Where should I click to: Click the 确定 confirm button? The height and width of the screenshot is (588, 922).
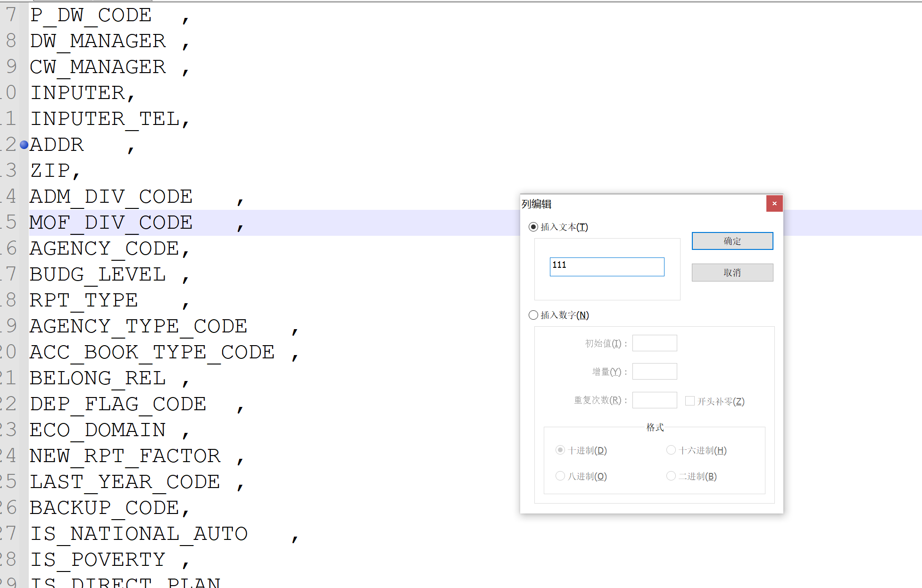pos(732,241)
